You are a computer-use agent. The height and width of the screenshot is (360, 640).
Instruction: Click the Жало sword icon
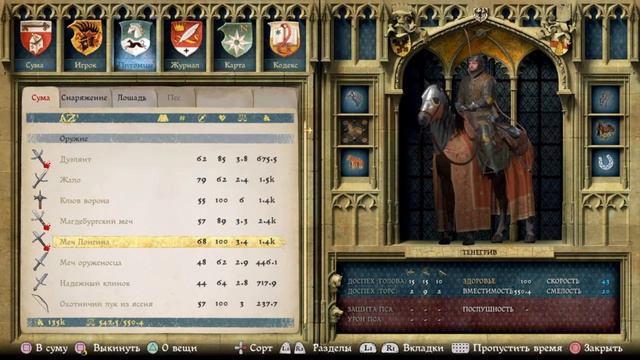pyautogui.click(x=40, y=179)
